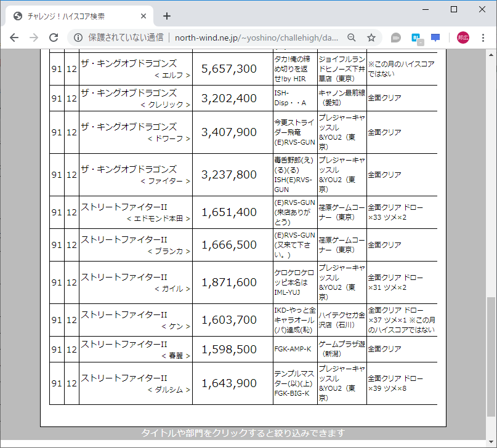Select the score 1,598,500
The width and height of the screenshot is (497, 448).
[x=229, y=349]
